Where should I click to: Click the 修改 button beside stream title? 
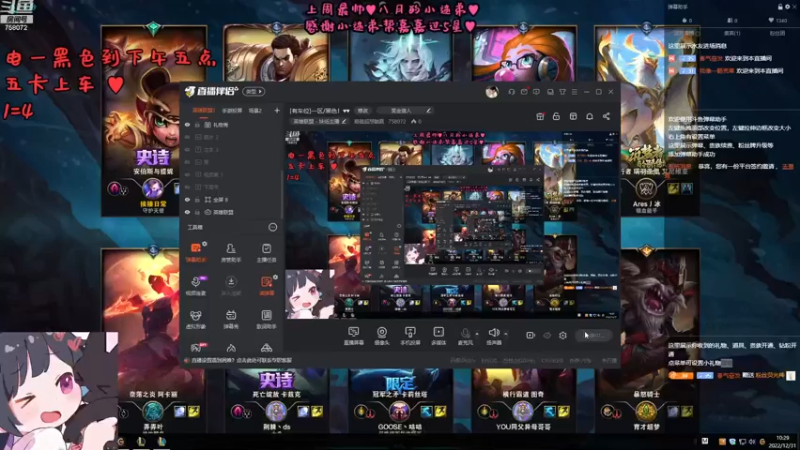click(363, 111)
